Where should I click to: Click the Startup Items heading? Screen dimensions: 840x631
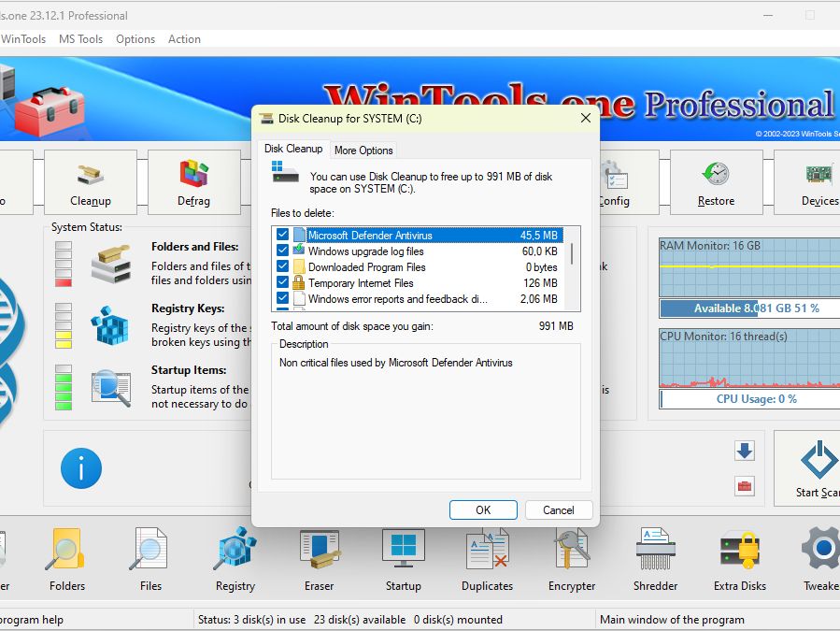coord(189,370)
